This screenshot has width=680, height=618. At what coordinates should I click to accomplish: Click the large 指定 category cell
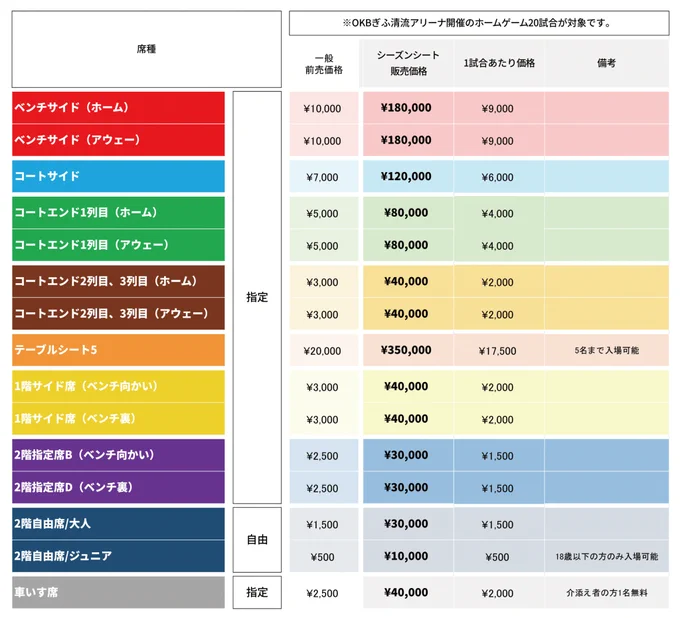pyautogui.click(x=257, y=297)
